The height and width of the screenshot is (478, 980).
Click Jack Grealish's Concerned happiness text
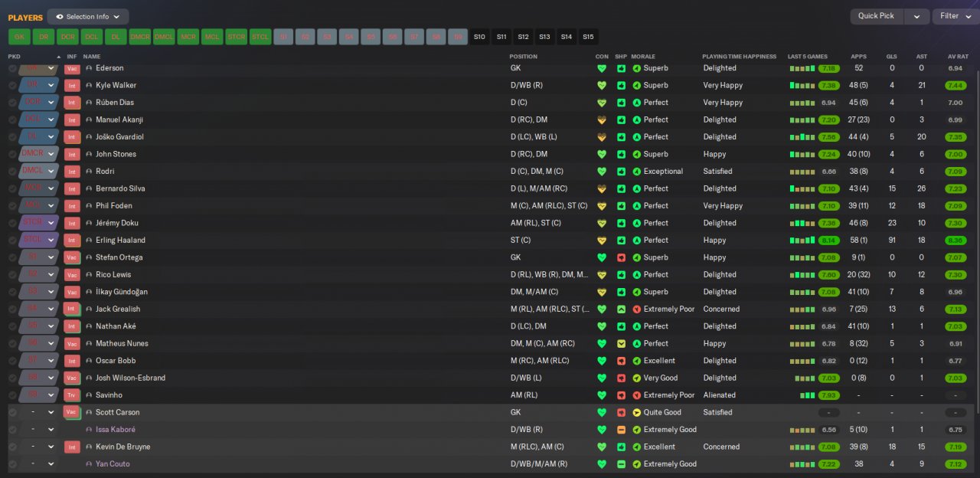pos(721,309)
